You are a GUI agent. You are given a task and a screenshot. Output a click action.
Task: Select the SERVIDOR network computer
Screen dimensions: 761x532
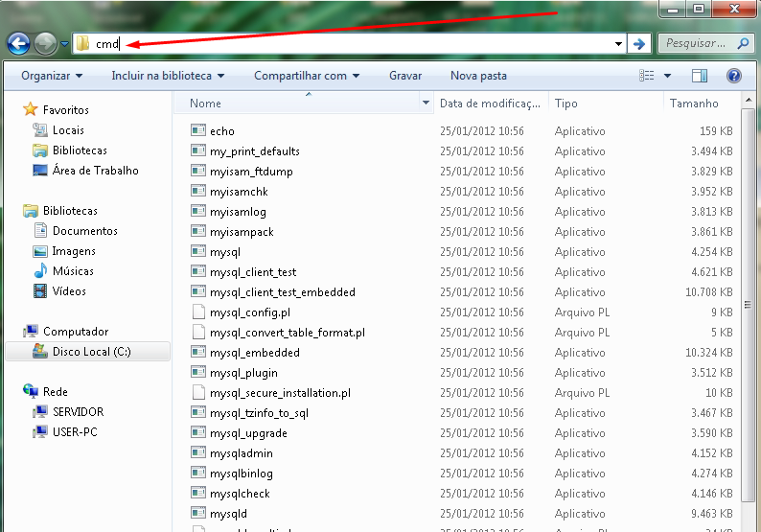click(x=78, y=412)
